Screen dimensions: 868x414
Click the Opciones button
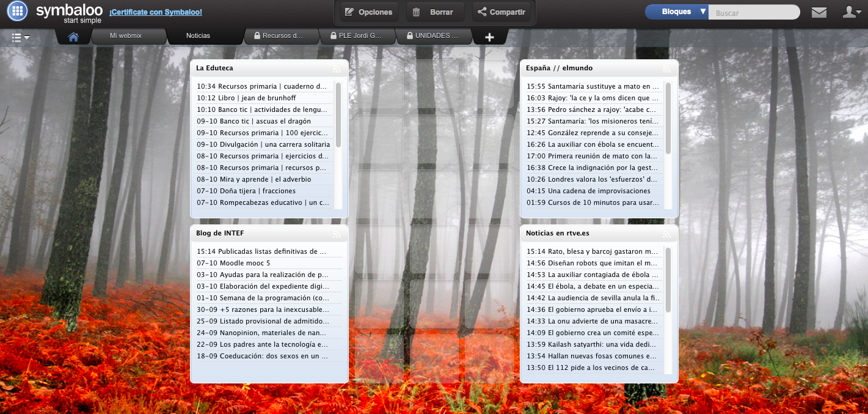[x=368, y=12]
